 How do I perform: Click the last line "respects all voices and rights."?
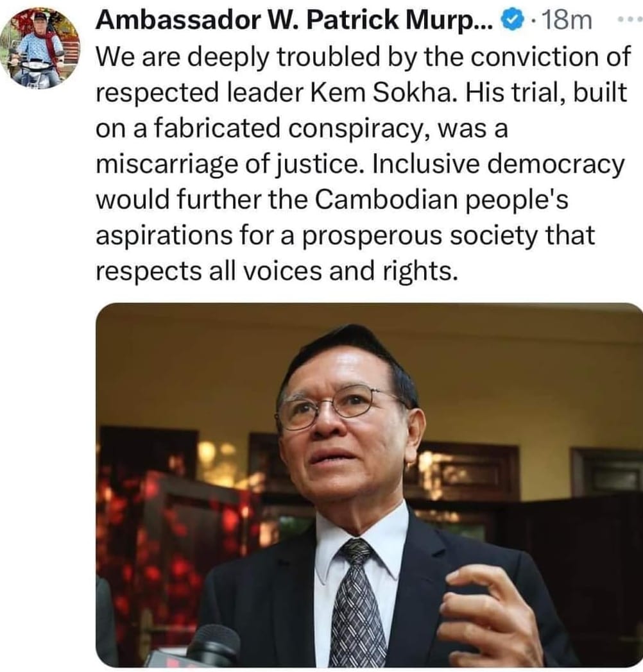(275, 271)
